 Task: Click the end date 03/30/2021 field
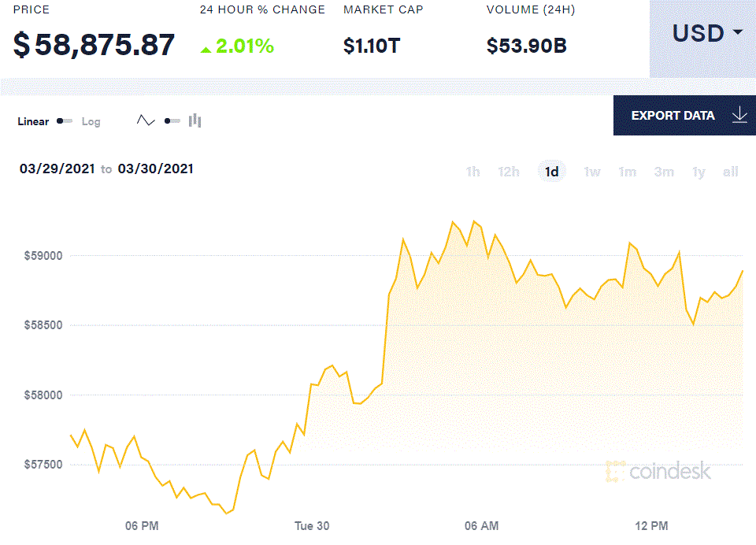pos(154,169)
